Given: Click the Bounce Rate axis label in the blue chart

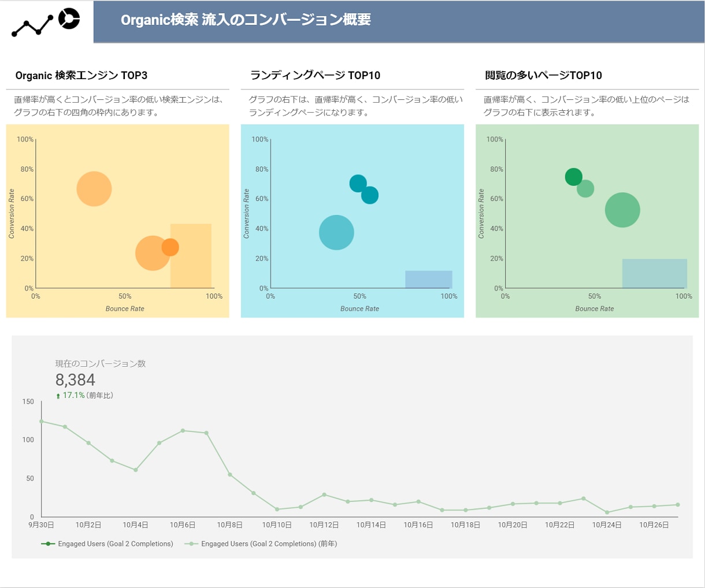Looking at the screenshot, I should 359,308.
